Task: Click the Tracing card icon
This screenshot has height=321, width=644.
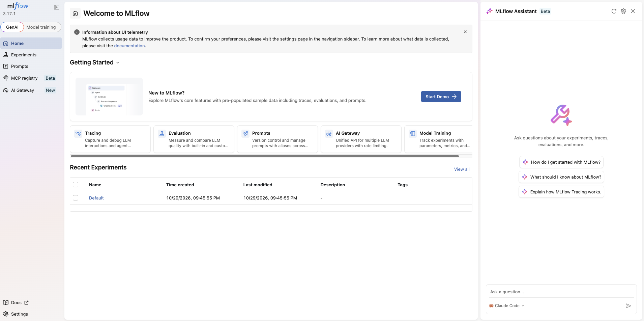Action: tap(78, 134)
